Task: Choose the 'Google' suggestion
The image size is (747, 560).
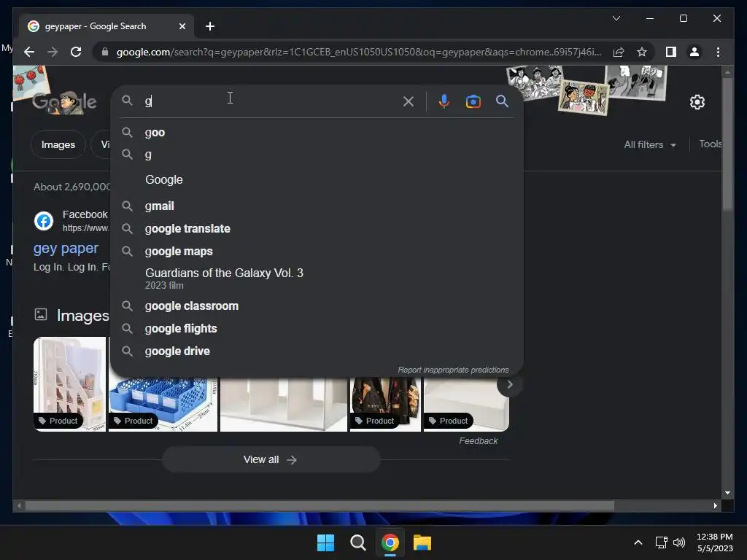Action: pyautogui.click(x=317, y=179)
